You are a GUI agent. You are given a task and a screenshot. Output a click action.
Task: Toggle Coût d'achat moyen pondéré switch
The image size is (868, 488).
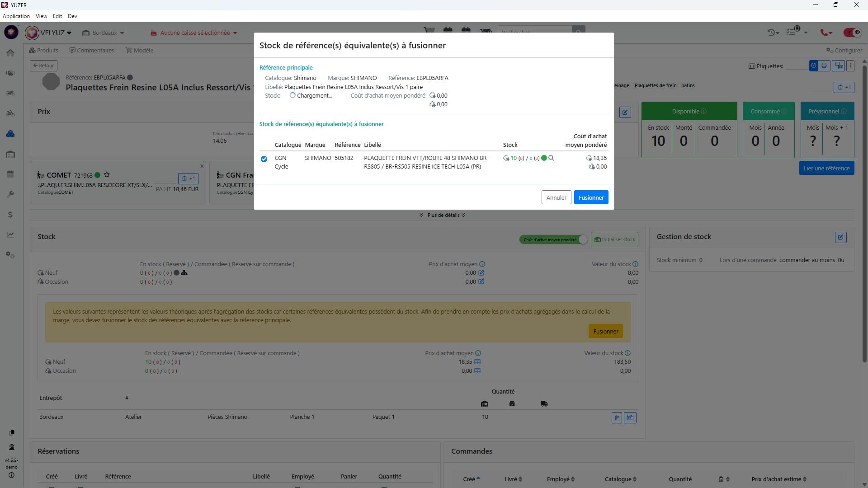[582, 239]
